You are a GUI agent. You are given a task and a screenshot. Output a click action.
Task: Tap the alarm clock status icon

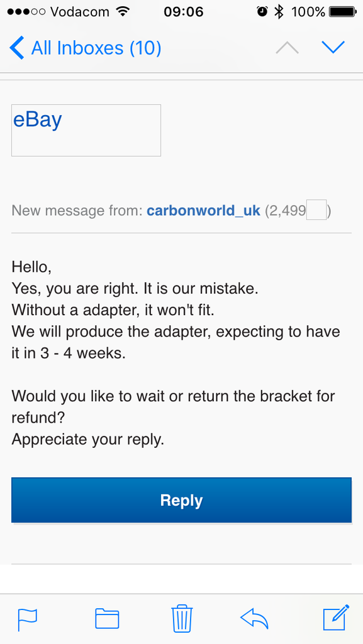pos(262,11)
